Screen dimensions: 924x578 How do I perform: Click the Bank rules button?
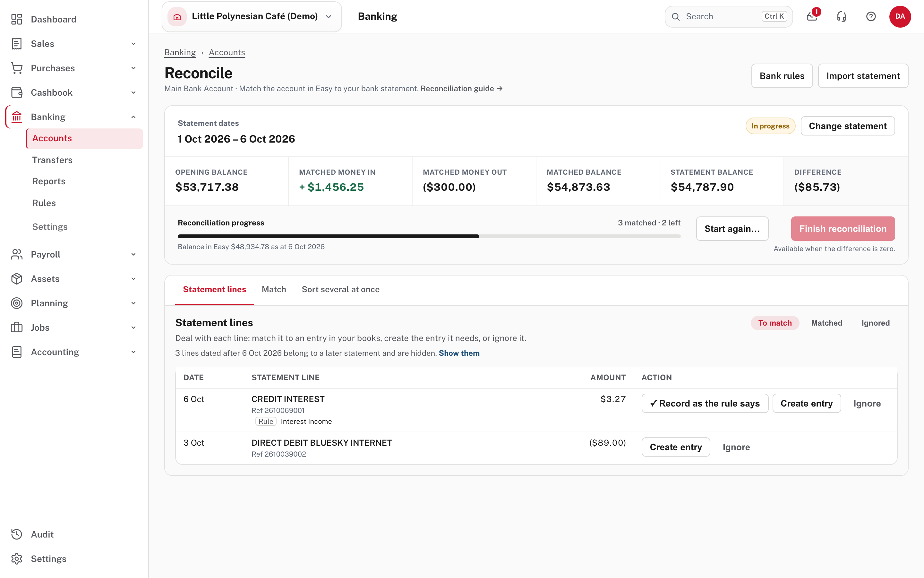[x=782, y=76]
